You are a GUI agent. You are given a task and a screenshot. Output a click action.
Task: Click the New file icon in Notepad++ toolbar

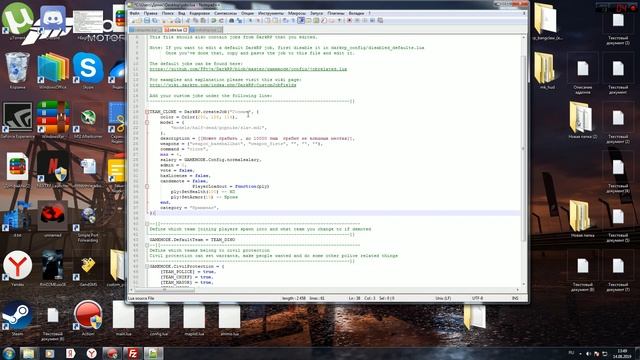(x=134, y=20)
